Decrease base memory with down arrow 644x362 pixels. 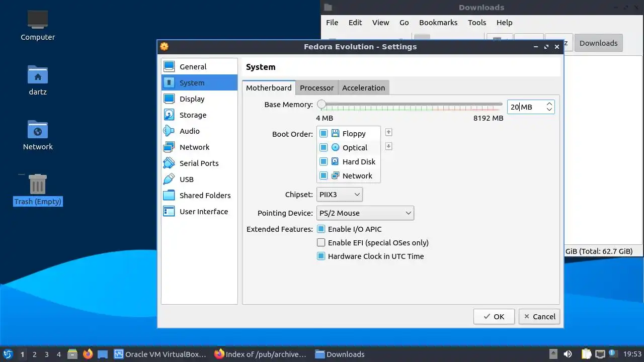click(549, 110)
